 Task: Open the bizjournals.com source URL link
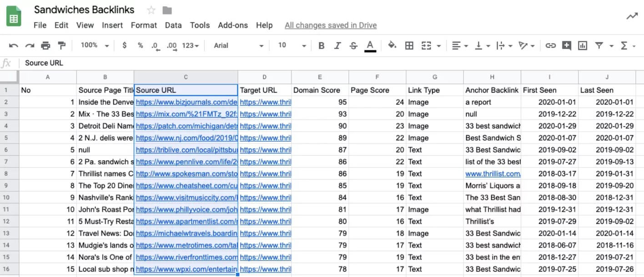[186, 102]
